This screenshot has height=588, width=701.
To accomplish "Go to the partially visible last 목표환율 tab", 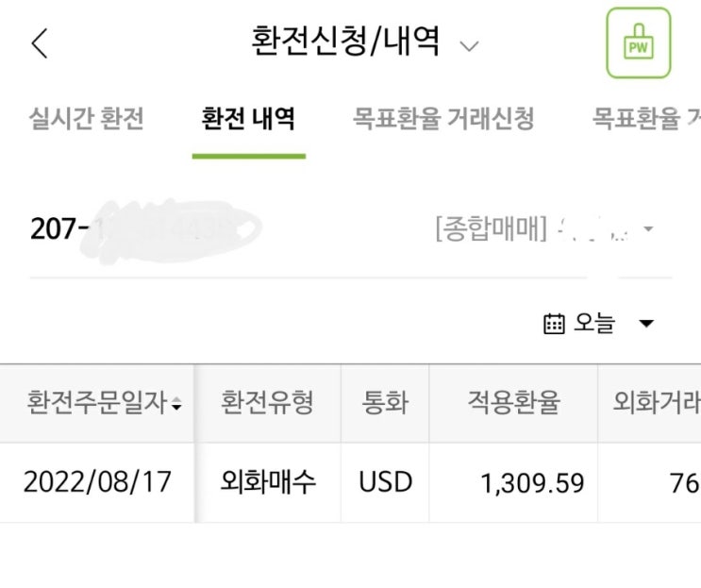I will tap(646, 120).
